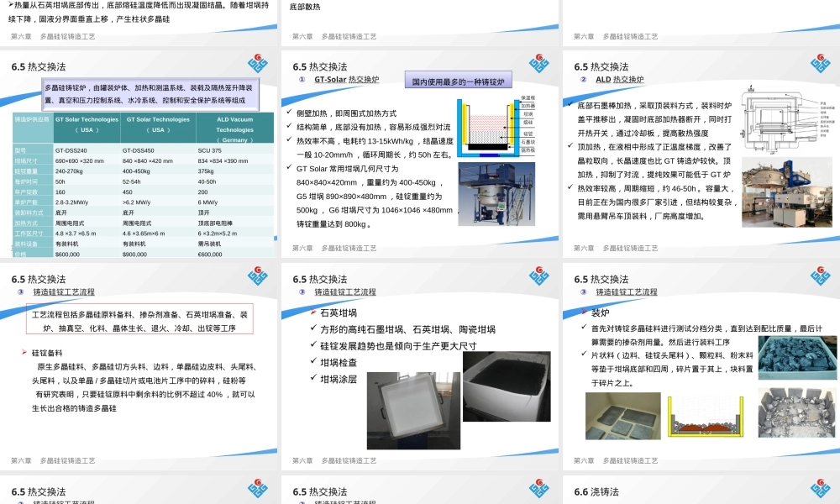
Task: Click the logo on the 石英坩埚 slide
Action: click(x=539, y=276)
